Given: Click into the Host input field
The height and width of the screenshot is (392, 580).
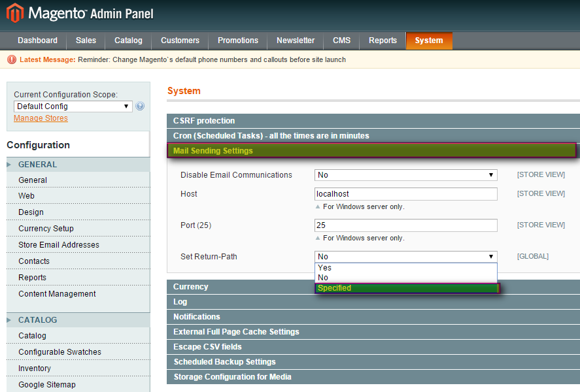Looking at the screenshot, I should tap(405, 194).
